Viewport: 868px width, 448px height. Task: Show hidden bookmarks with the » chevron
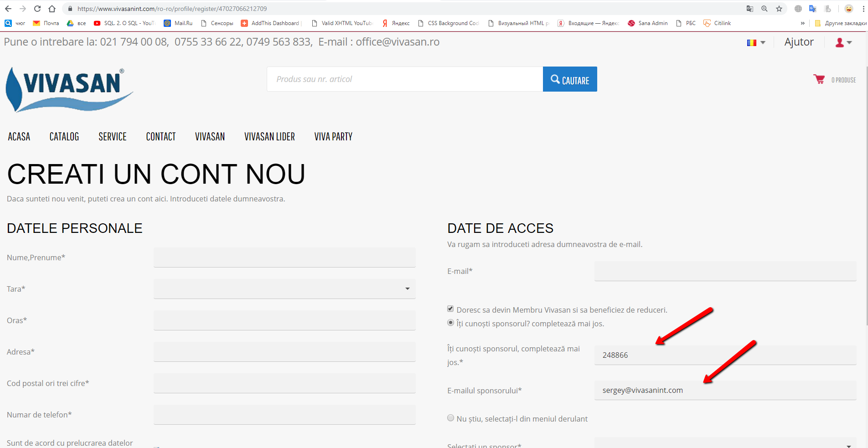point(803,23)
